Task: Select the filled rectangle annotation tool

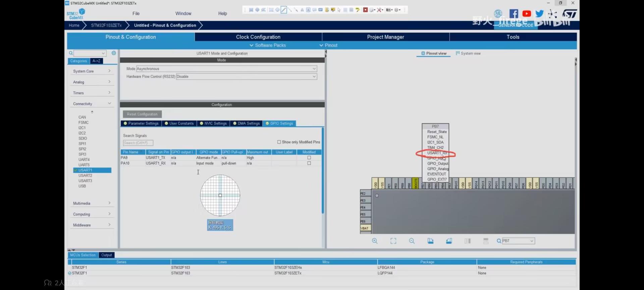Action: click(x=251, y=10)
